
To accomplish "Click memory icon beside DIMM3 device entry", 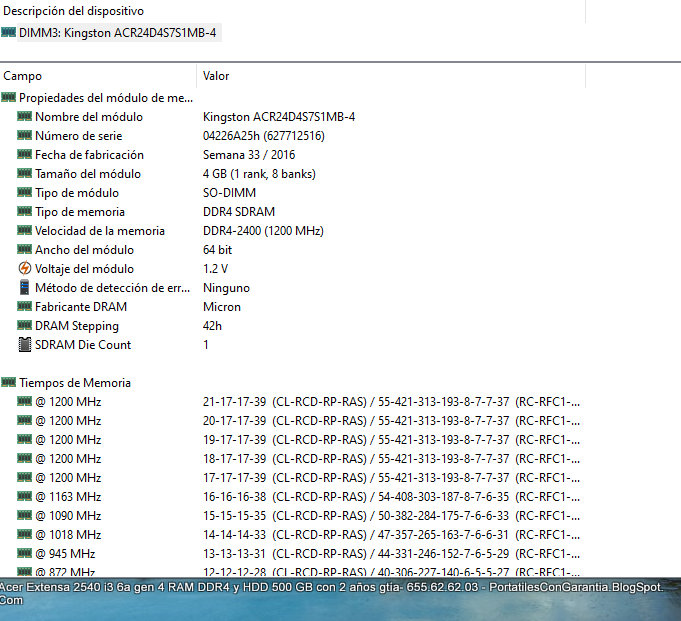I will 8,32.
